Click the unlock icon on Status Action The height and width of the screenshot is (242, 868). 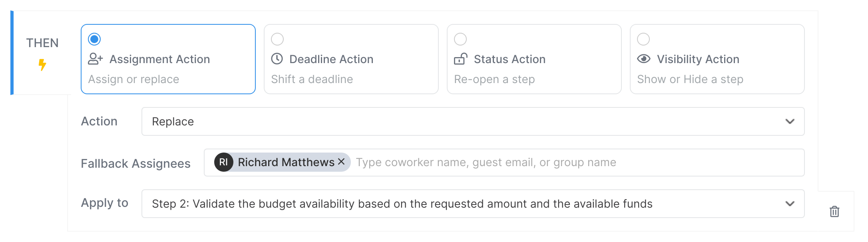click(461, 59)
